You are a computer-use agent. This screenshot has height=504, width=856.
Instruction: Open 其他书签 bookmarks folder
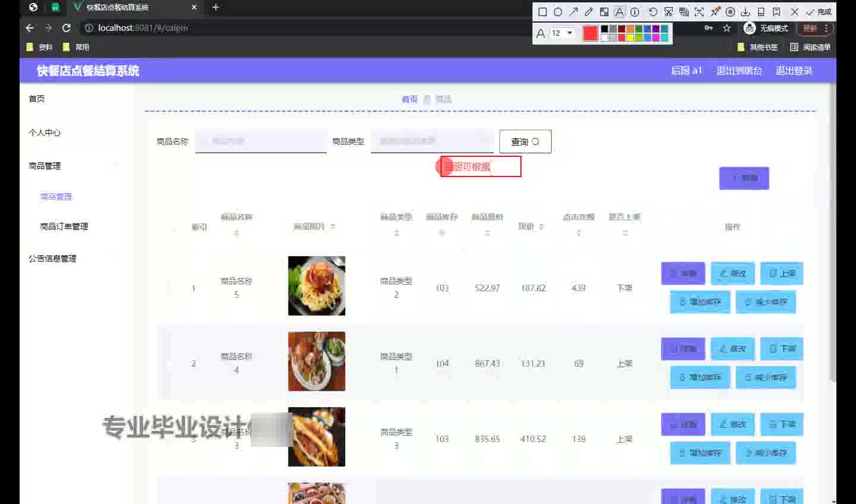click(x=757, y=47)
